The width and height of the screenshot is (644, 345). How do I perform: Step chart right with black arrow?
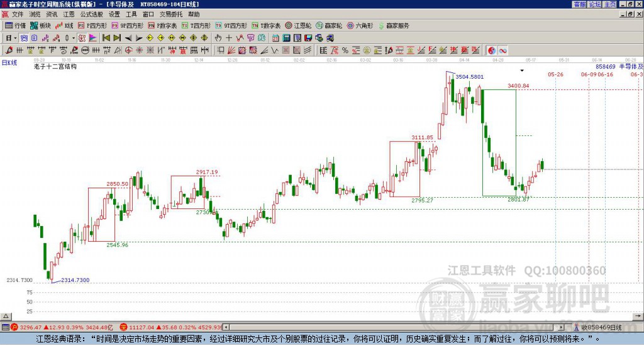pos(139,38)
